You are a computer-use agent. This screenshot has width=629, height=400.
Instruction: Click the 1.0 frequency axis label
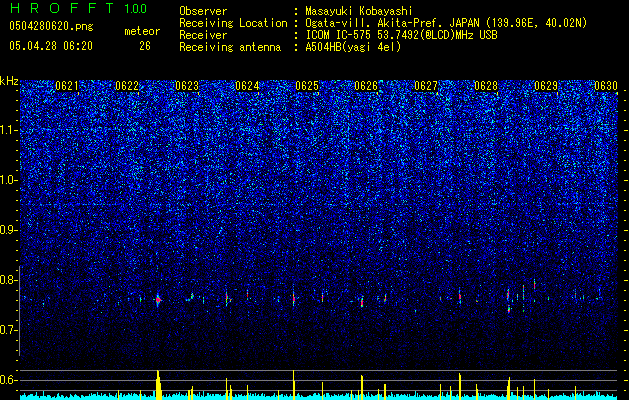(x=9, y=180)
